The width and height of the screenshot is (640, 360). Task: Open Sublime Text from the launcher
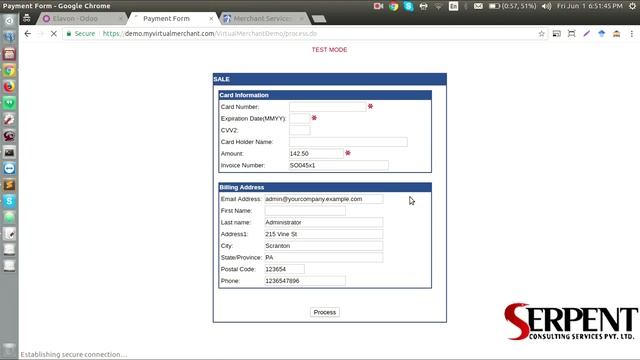click(9, 185)
